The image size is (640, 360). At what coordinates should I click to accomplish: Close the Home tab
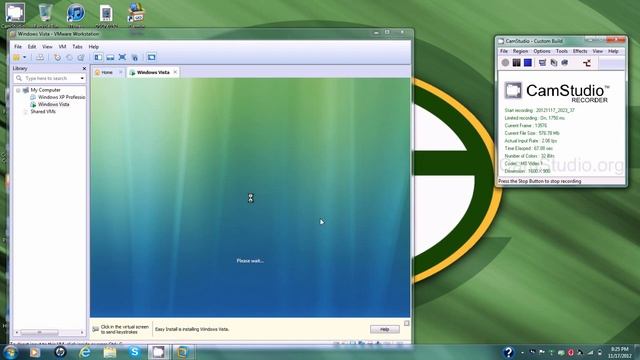click(x=120, y=72)
